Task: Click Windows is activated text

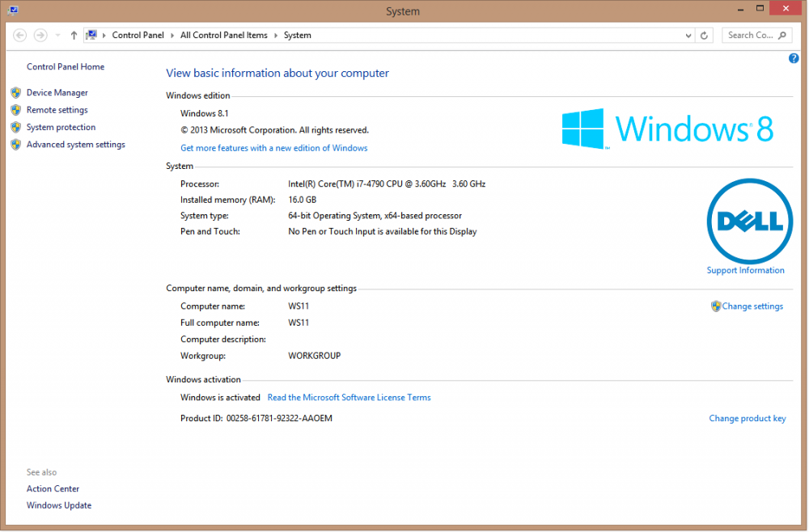Action: tap(220, 398)
